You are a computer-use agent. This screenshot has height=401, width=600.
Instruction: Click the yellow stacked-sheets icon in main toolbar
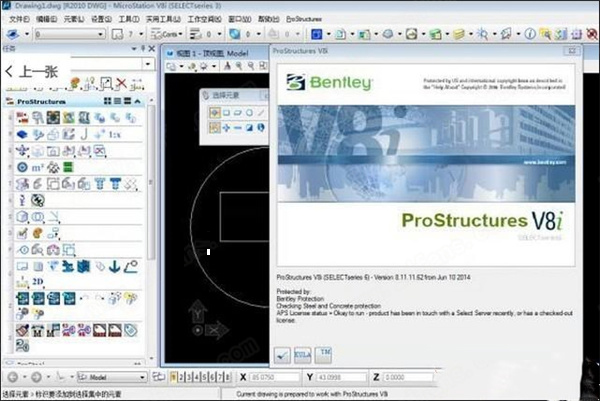coord(459,34)
